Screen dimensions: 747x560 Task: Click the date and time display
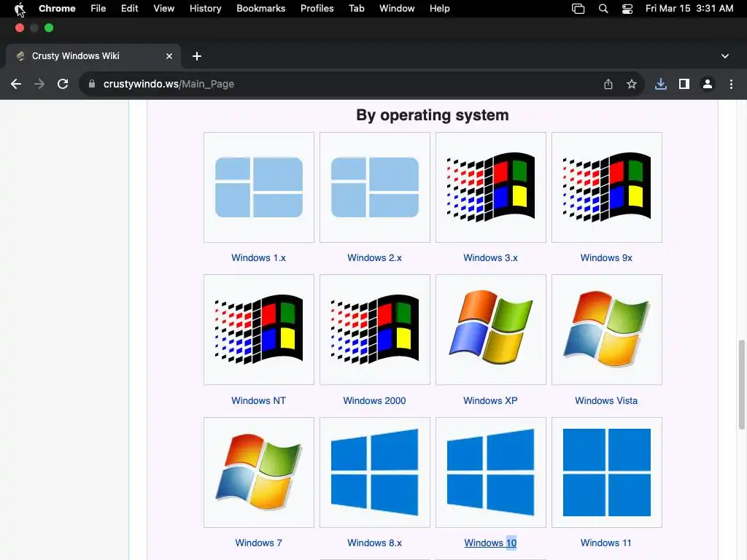click(689, 9)
